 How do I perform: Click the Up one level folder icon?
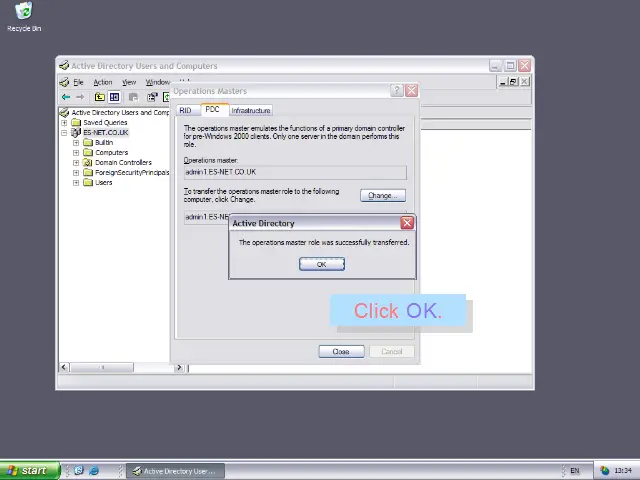click(100, 97)
